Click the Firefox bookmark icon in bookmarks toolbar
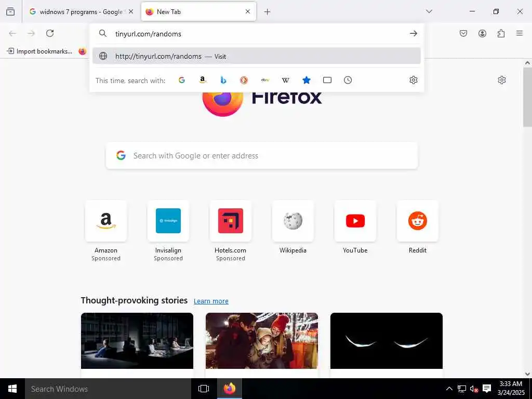This screenshot has height=399, width=532. point(83,51)
